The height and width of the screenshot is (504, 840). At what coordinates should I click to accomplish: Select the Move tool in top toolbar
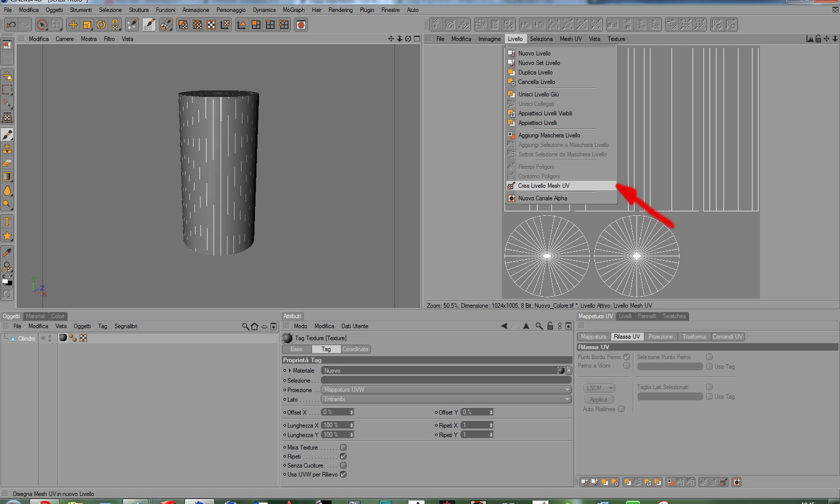(x=73, y=24)
